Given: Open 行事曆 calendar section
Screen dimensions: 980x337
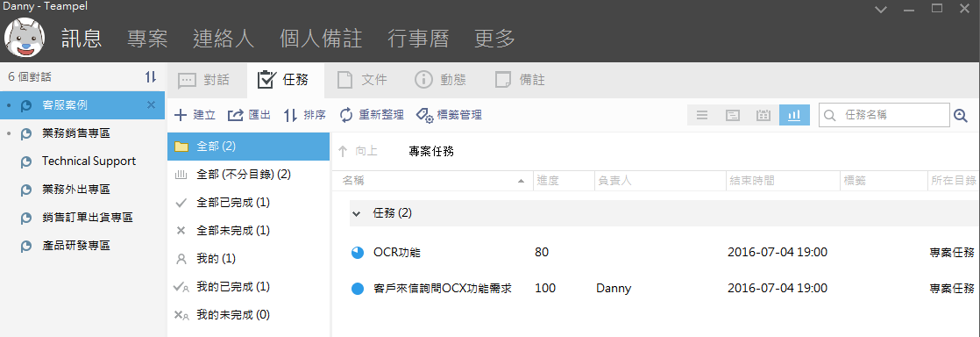Looking at the screenshot, I should click(418, 39).
